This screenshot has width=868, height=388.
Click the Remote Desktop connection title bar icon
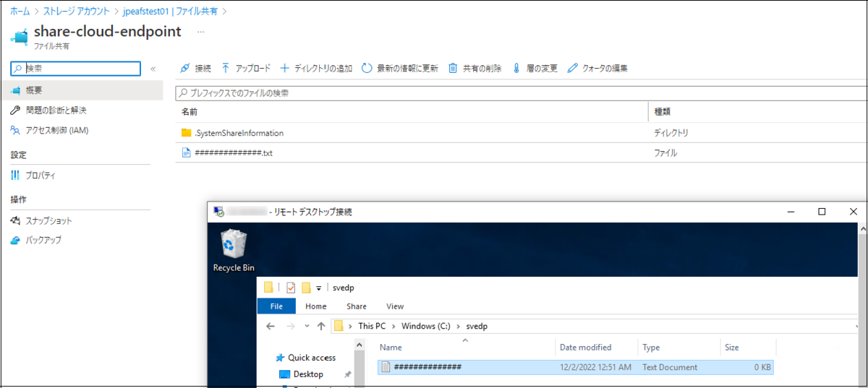(218, 212)
